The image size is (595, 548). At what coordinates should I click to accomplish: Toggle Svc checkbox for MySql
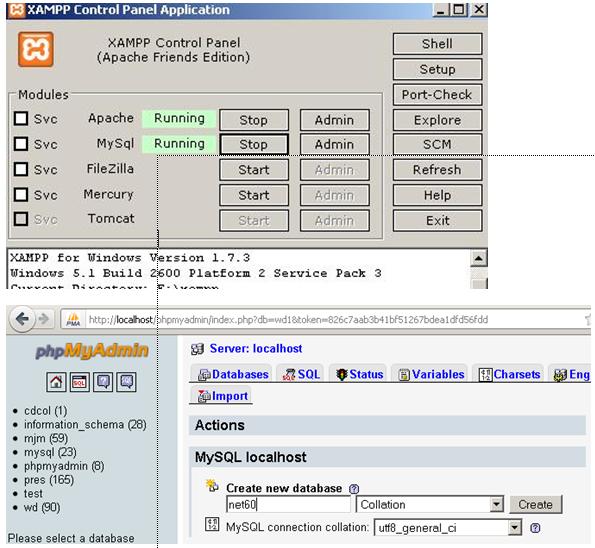21,144
